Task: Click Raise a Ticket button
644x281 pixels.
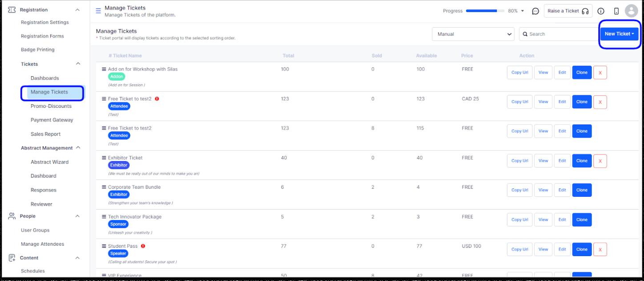Action: pos(568,11)
